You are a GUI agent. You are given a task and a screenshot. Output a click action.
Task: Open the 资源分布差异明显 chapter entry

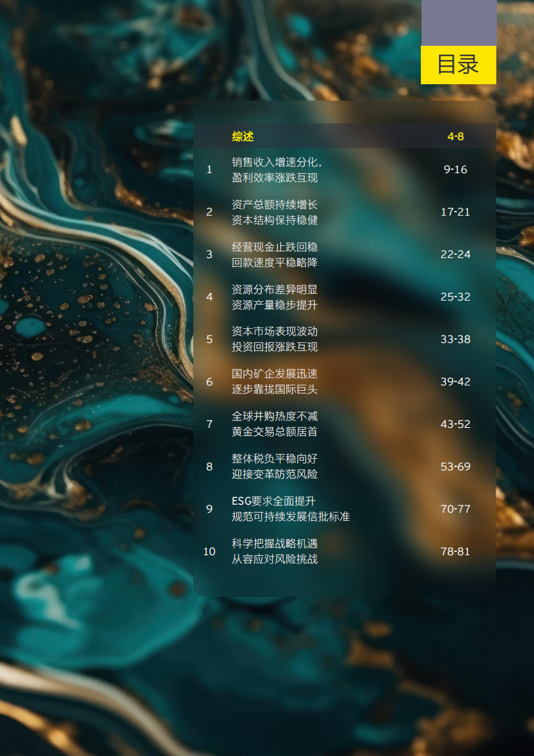click(x=274, y=297)
